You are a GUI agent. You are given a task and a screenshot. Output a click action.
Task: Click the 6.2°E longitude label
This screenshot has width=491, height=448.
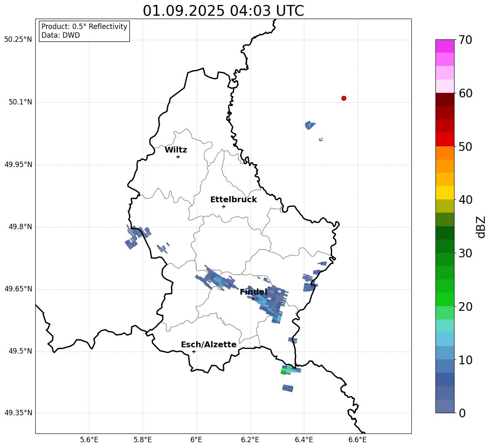250,440
